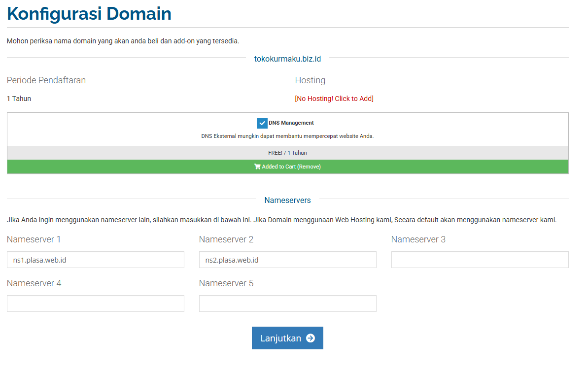Click the Nameservers section heading
This screenshot has width=588, height=371.
287,200
